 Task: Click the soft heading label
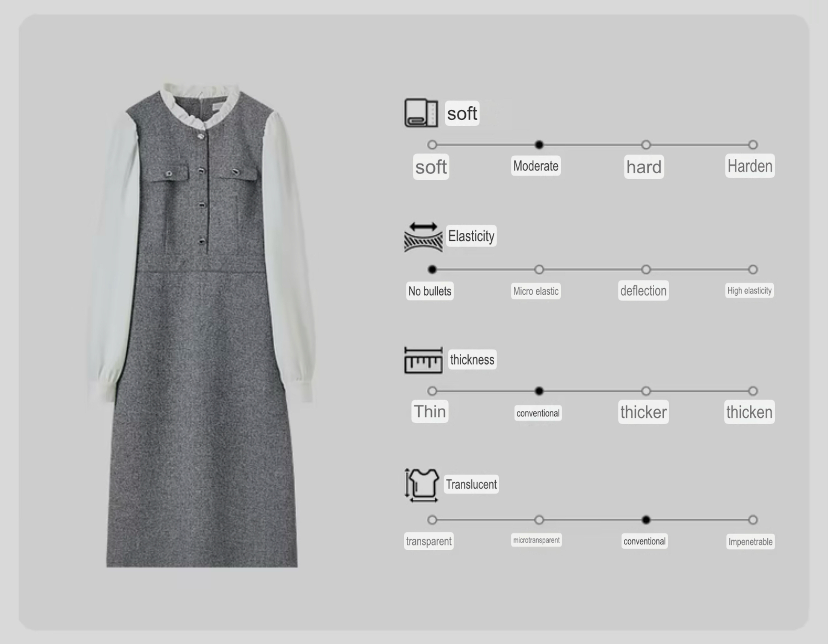[x=462, y=113]
